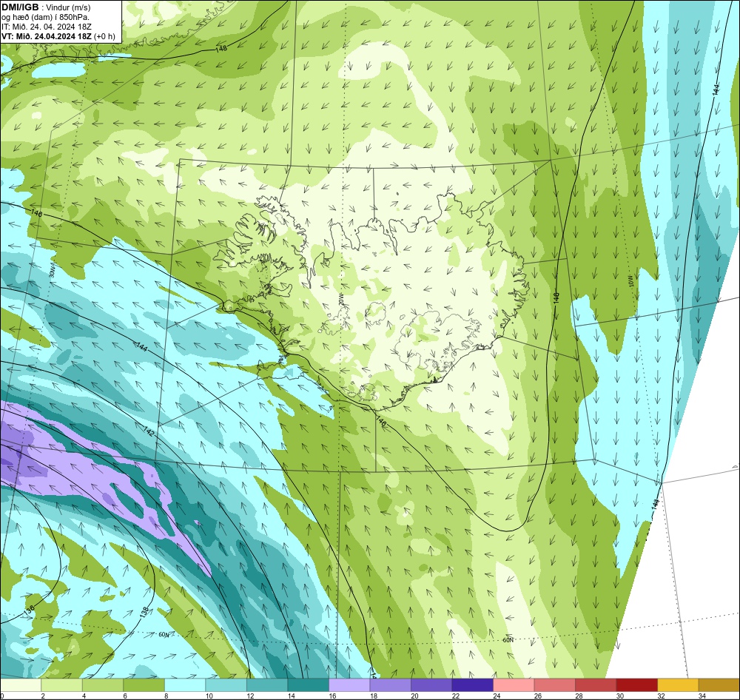
Task: Click the dark red 30–32 m/s legend swatch
Action: 636,685
